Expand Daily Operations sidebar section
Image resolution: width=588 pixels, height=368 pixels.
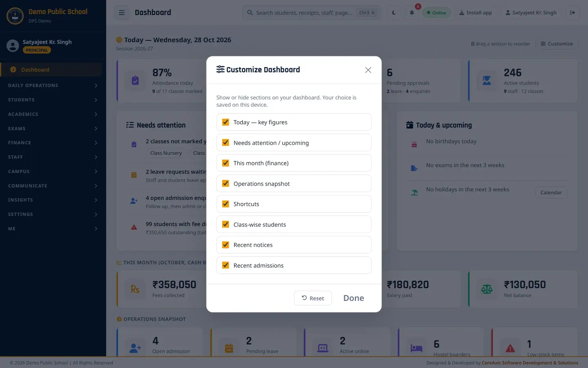tap(53, 85)
